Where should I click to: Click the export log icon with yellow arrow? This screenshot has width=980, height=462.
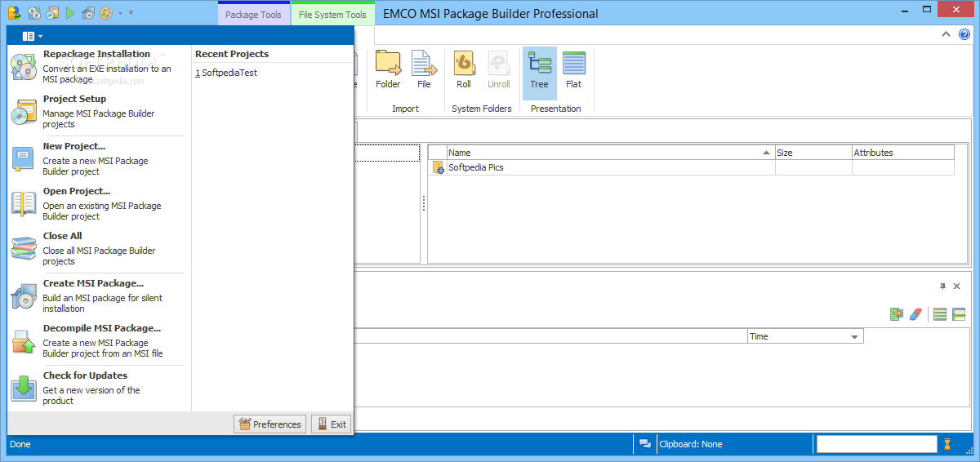point(897,314)
